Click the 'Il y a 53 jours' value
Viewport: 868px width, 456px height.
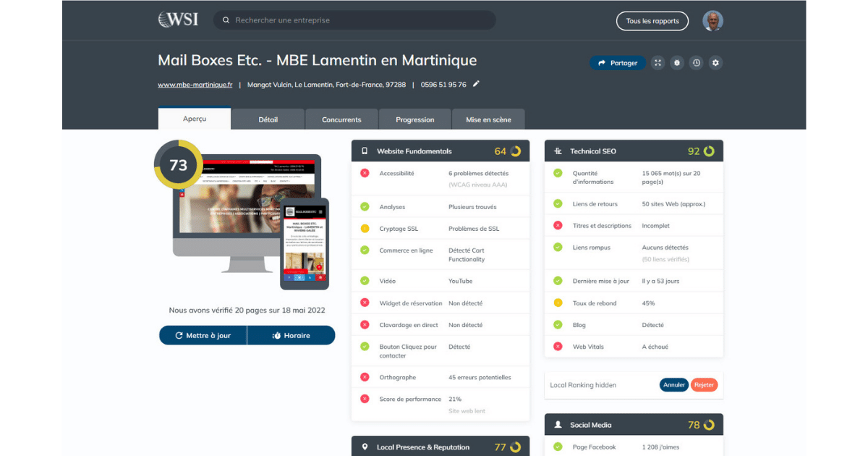660,281
